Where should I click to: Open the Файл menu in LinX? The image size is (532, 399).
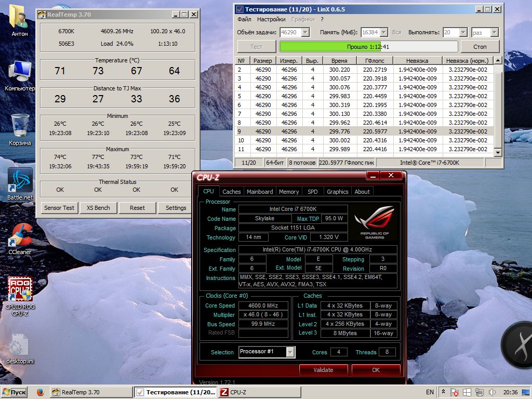point(244,19)
